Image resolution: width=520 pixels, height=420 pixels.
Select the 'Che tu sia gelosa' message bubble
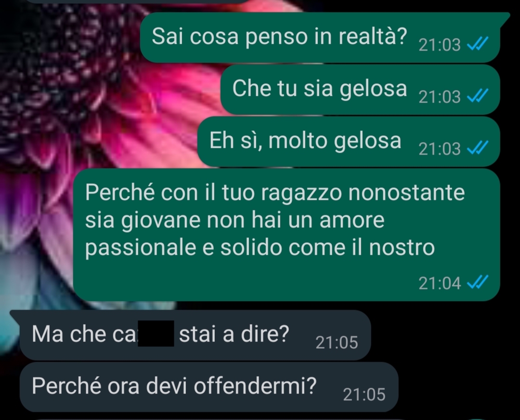360,90
